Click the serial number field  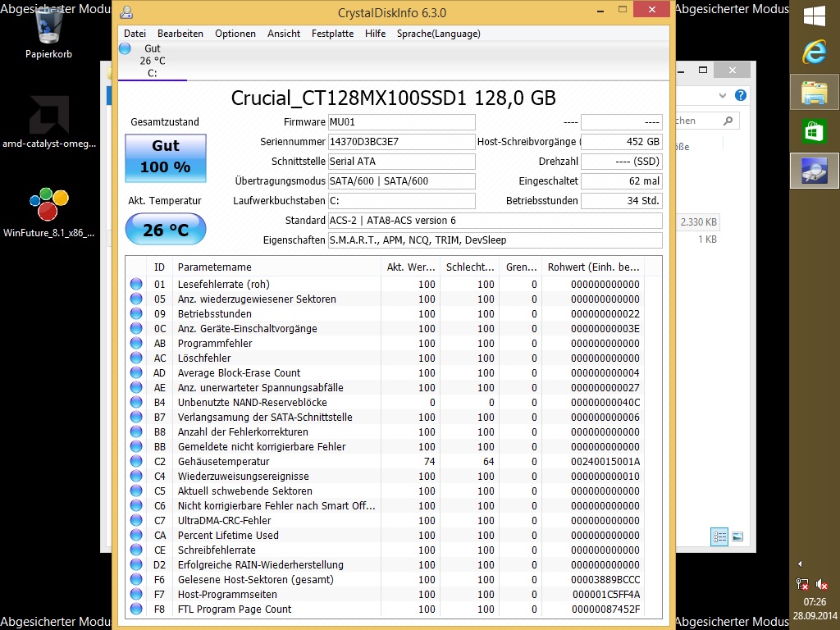[x=401, y=142]
